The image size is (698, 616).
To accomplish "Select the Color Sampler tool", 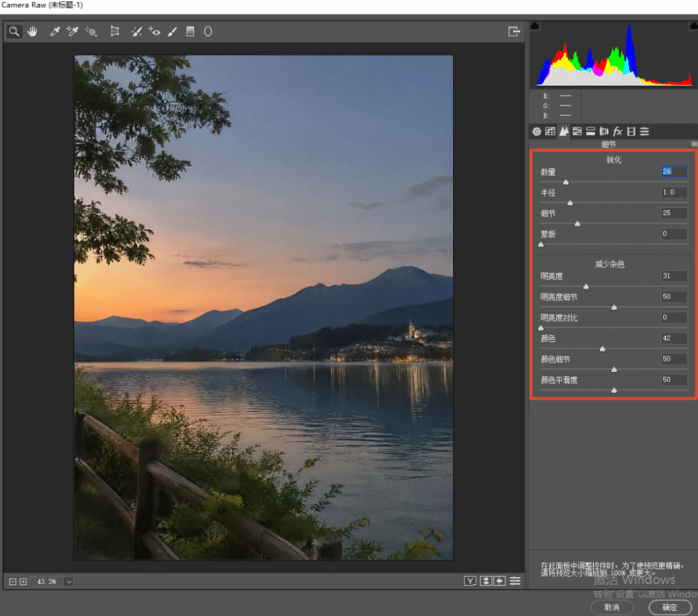I will click(72, 31).
